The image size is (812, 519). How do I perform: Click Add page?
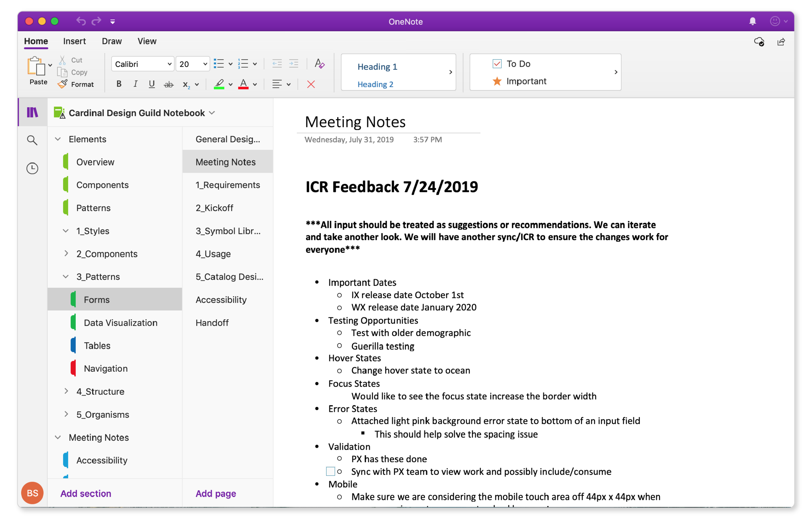pos(215,493)
